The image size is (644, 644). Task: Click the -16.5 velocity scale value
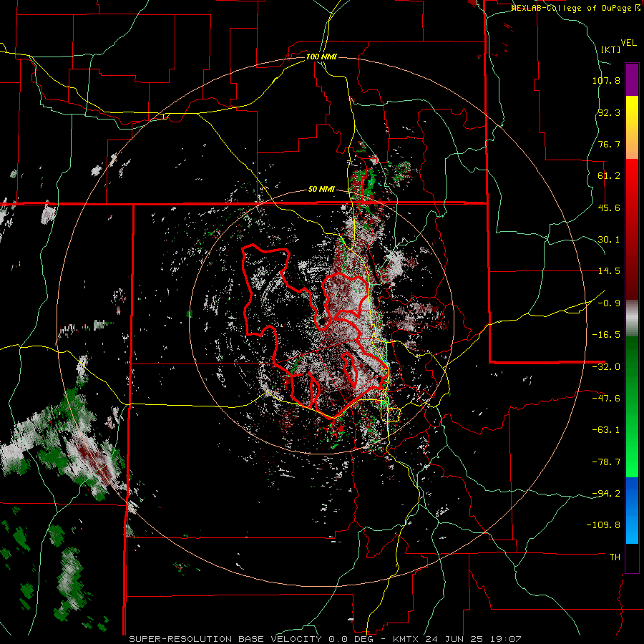pyautogui.click(x=606, y=335)
